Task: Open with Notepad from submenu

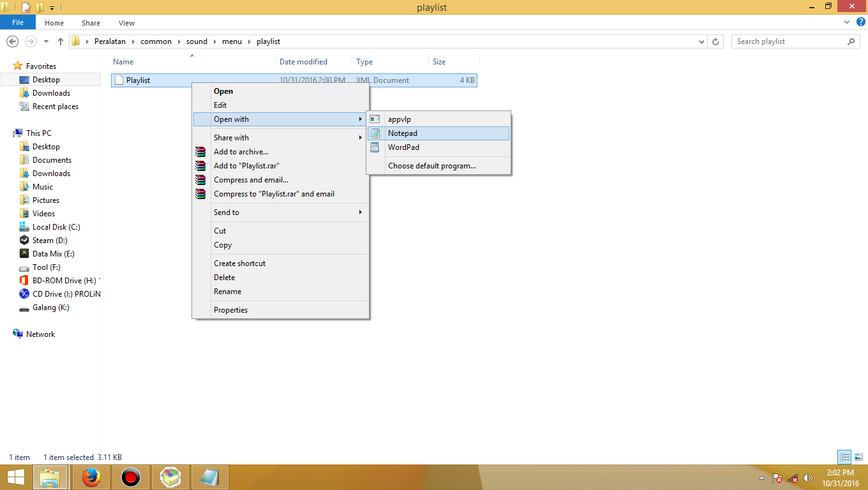Action: (x=439, y=133)
